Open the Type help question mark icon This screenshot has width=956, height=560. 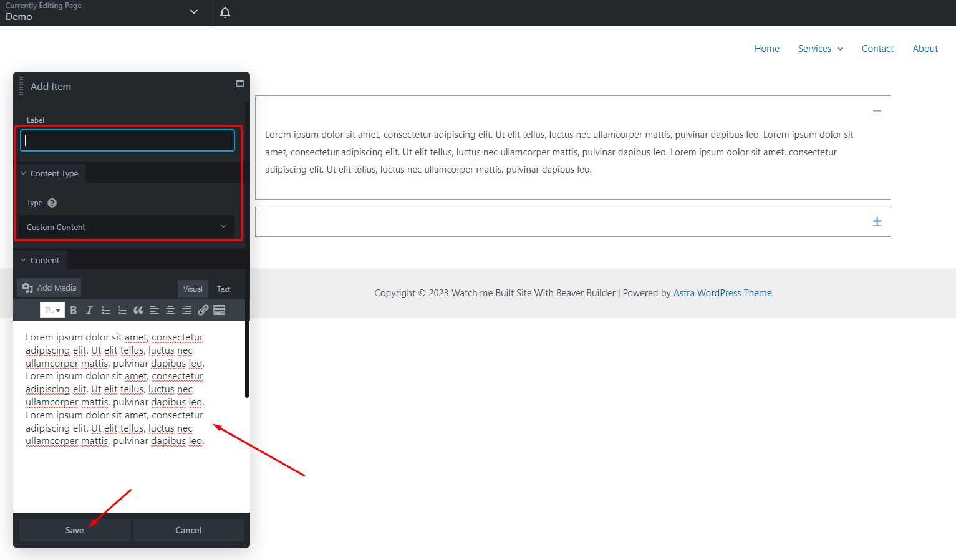pyautogui.click(x=52, y=203)
